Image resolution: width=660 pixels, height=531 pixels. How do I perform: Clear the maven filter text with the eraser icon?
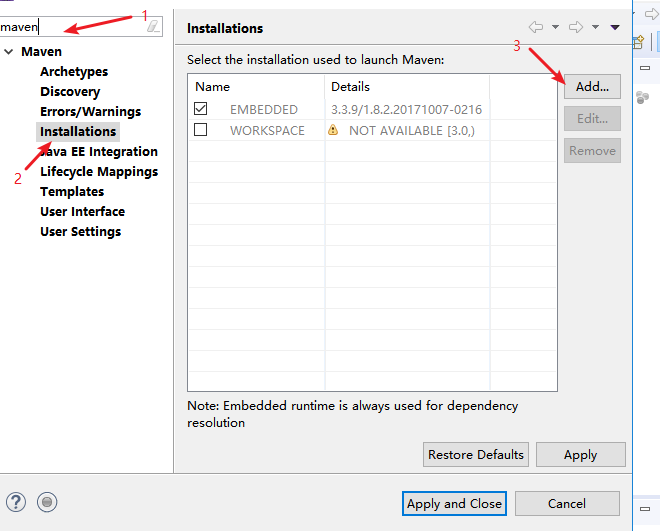pyautogui.click(x=153, y=27)
